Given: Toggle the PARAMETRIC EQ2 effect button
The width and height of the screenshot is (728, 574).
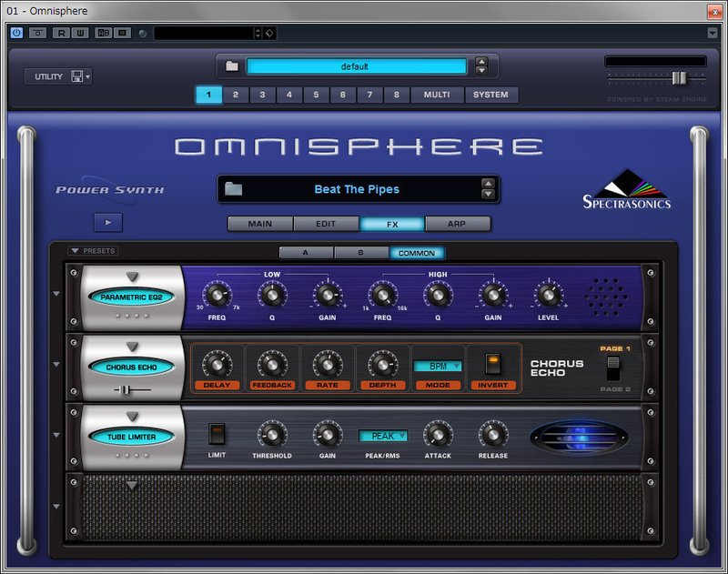Looking at the screenshot, I should (131, 297).
